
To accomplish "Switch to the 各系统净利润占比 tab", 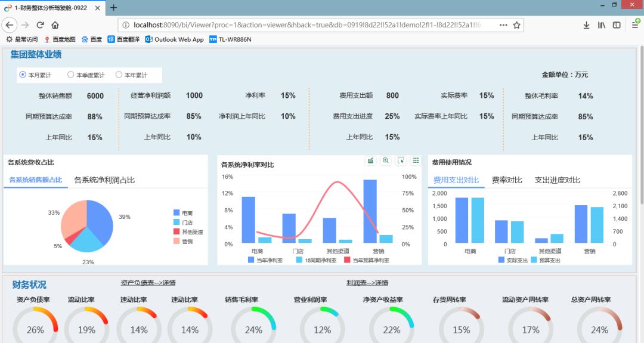I will click(104, 180).
